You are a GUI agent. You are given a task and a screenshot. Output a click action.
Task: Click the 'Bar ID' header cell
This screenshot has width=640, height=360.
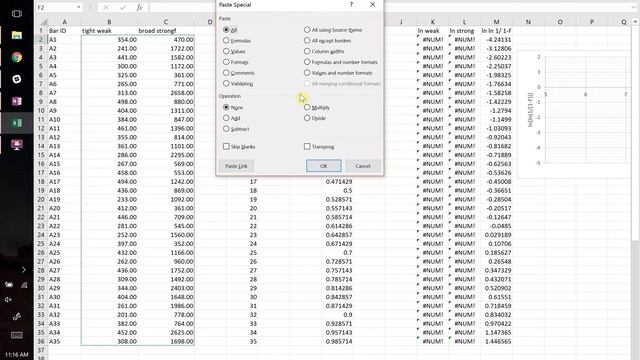click(64, 31)
